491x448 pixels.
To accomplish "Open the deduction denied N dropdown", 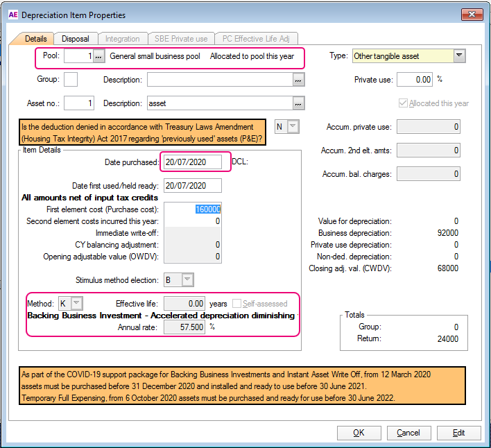I will [293, 126].
